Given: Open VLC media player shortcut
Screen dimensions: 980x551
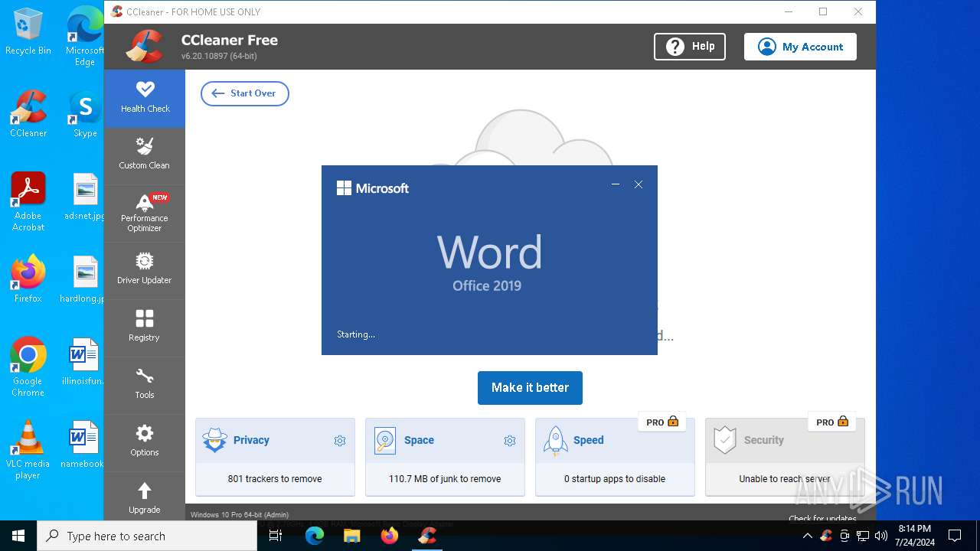Looking at the screenshot, I should pos(28,450).
